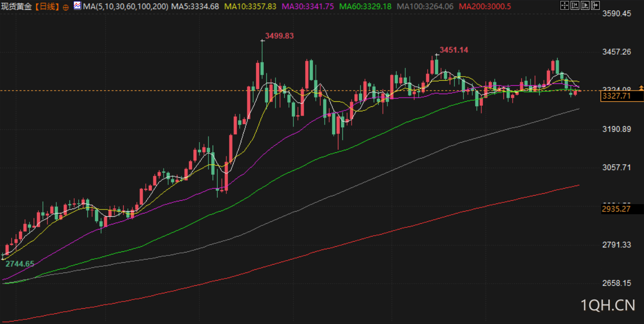Viewport: 644px width, 324px height.
Task: Click the 3451.14 peak price label
Action: (454, 50)
